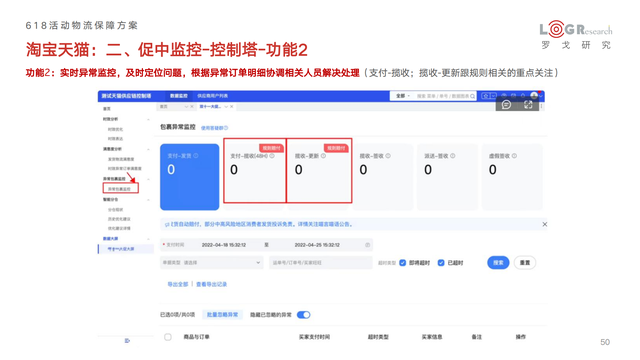Switch to the 数据监控 top navigation tab

click(178, 96)
